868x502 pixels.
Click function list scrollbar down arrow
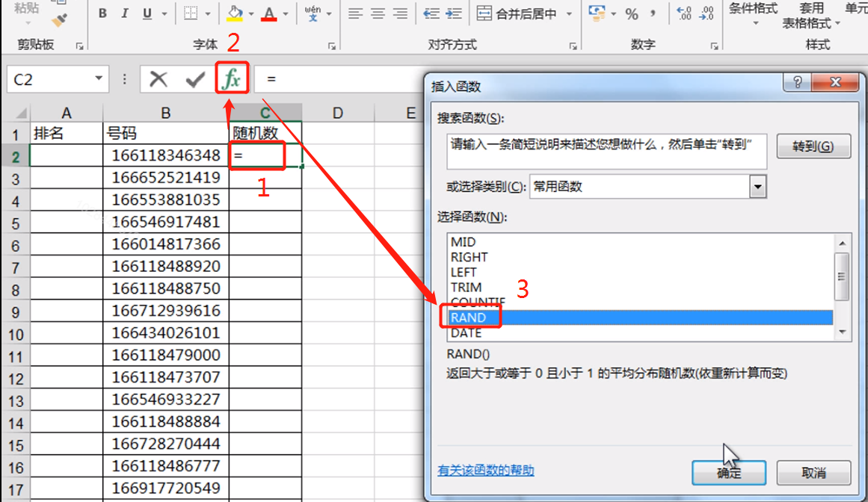[842, 332]
